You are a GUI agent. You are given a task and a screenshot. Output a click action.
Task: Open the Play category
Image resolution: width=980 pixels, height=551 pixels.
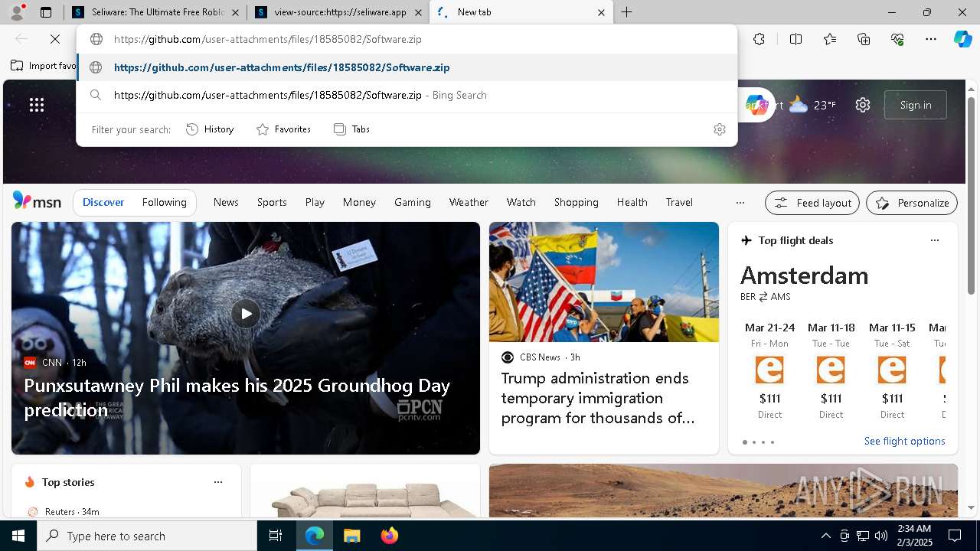pos(315,202)
